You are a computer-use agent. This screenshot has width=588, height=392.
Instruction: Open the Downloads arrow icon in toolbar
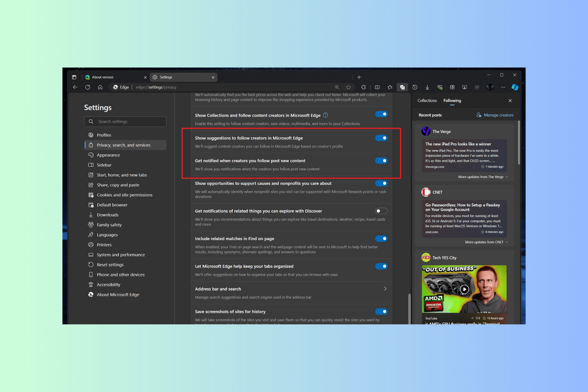coord(427,87)
